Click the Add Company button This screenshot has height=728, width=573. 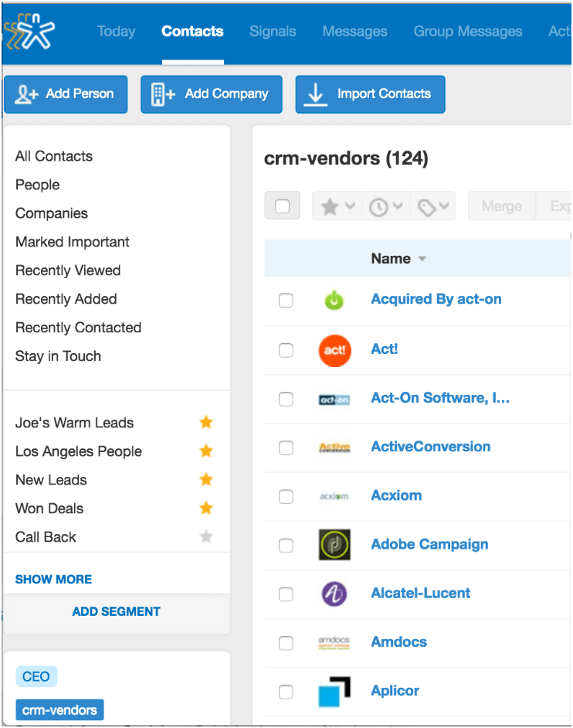click(x=212, y=94)
